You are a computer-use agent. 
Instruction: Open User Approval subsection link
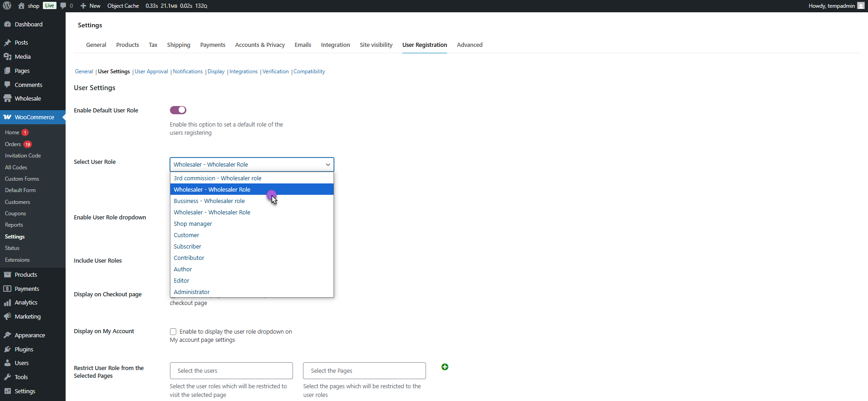click(x=151, y=71)
